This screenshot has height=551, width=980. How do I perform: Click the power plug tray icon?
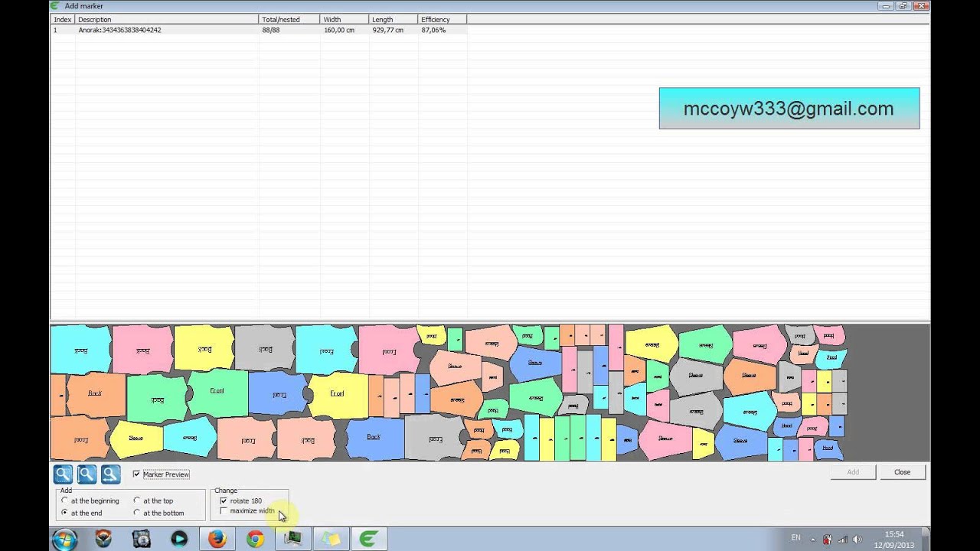click(828, 540)
